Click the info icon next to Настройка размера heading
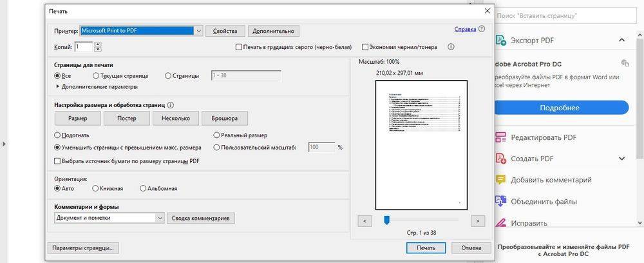Viewport: 644px width, 263px height. pyautogui.click(x=171, y=105)
